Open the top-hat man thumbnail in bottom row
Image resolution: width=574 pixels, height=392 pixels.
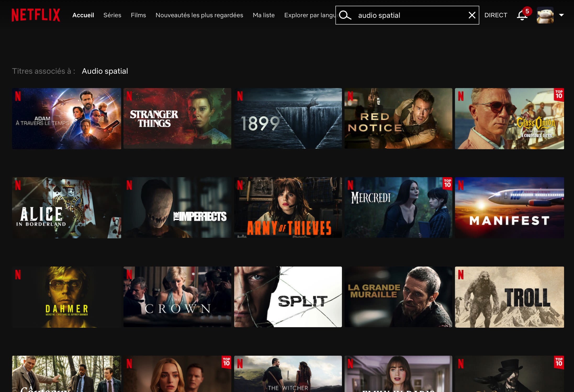[x=509, y=374]
